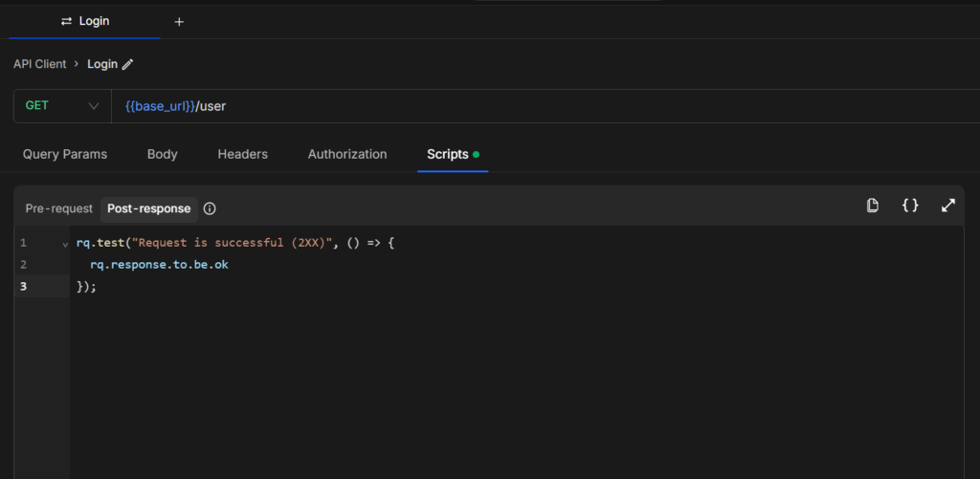This screenshot has width=980, height=479.
Task: Click the URL field containing {{base_url}}/user
Action: tap(479, 106)
